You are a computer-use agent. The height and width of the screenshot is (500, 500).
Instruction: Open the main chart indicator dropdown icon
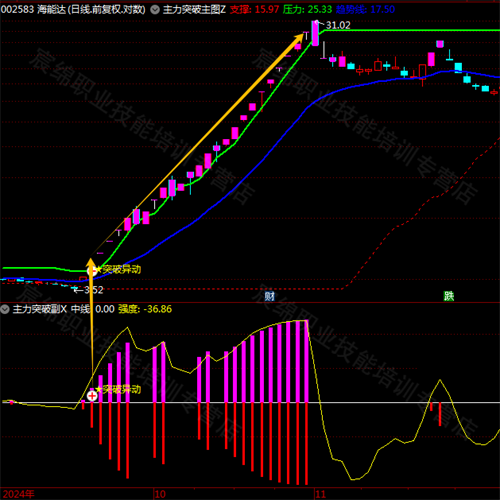click(155, 10)
